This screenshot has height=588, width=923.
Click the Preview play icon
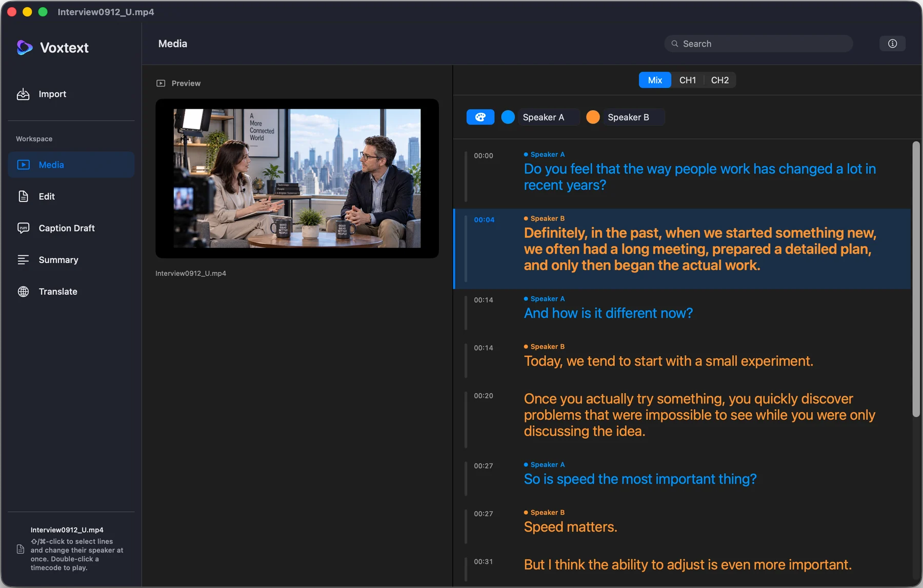point(161,83)
